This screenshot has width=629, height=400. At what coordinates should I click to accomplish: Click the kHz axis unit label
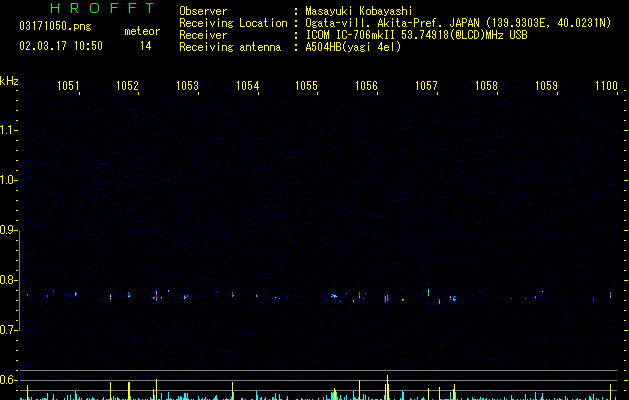[9, 81]
